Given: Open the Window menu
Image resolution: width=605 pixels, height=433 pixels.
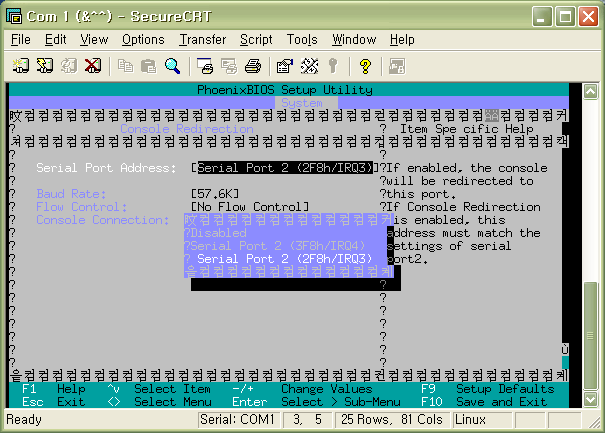Looking at the screenshot, I should [x=354, y=39].
